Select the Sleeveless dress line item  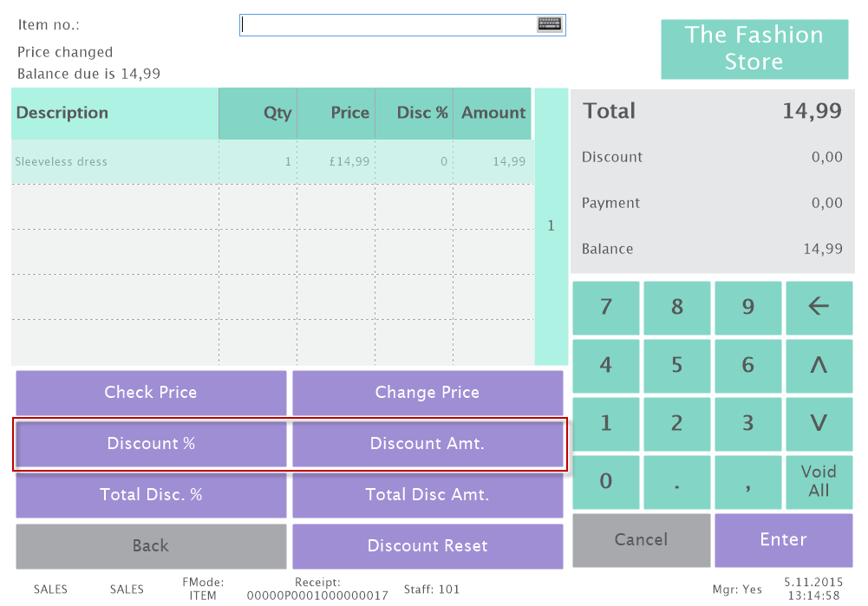113,162
